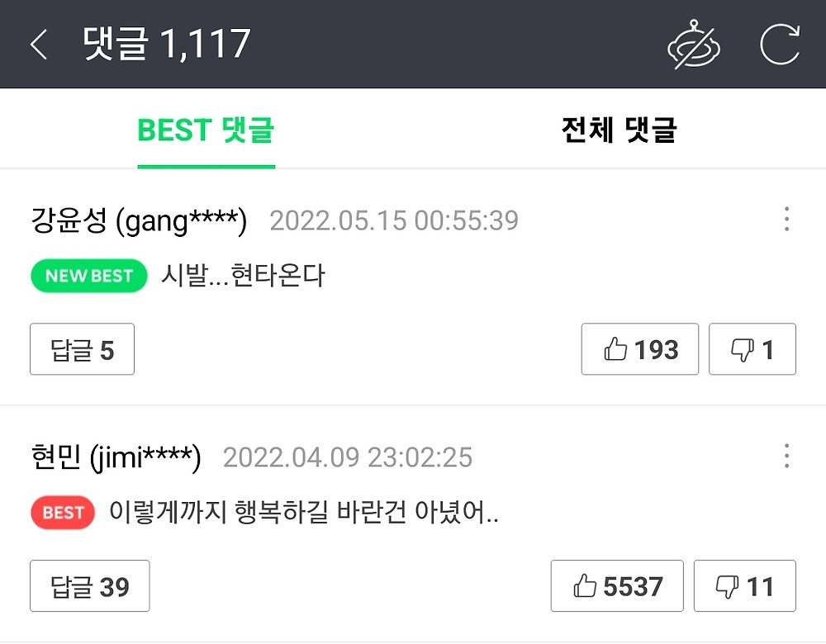Screen dimensions: 826x644
Task: Expand the 답글 39 replies
Action: 89,586
